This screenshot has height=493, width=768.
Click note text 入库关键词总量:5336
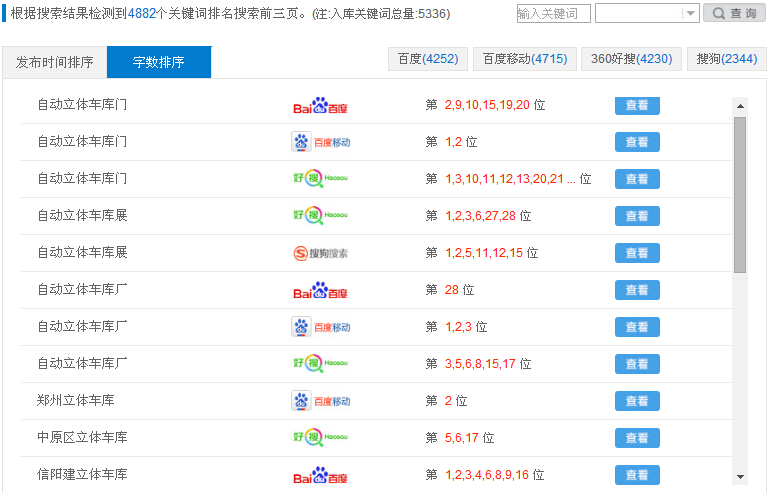point(388,14)
